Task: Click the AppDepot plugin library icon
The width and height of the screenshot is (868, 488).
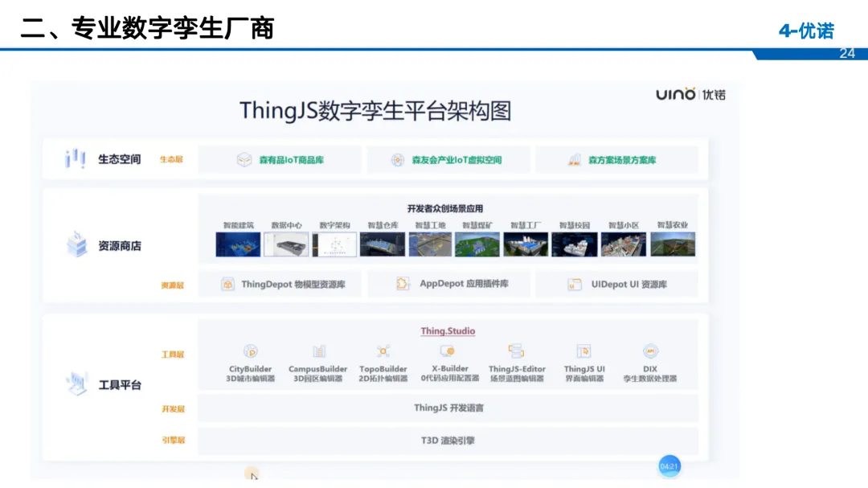Action: click(403, 284)
